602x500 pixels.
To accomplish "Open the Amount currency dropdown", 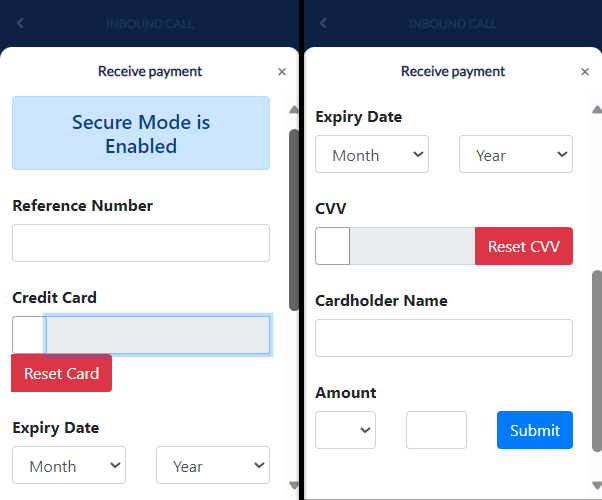I will click(345, 430).
